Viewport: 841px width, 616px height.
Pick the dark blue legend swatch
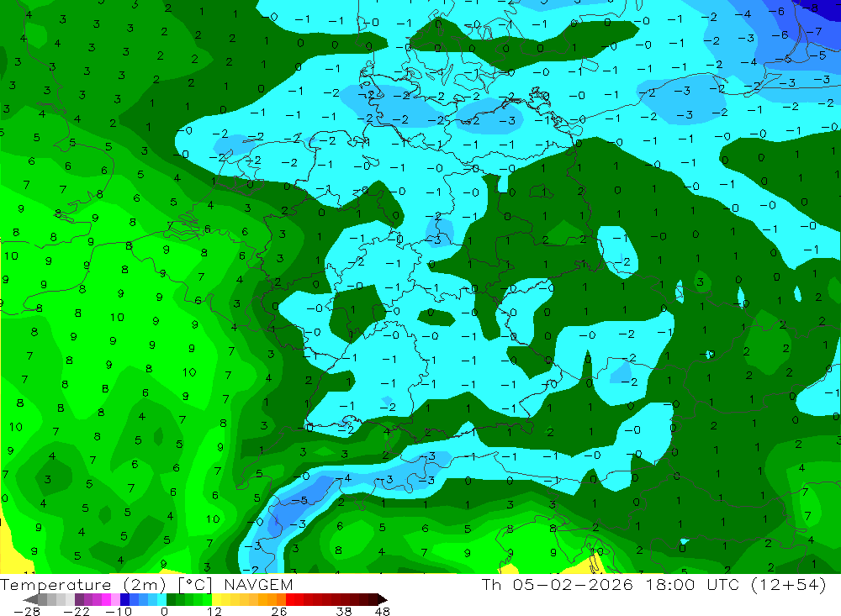tap(124, 599)
